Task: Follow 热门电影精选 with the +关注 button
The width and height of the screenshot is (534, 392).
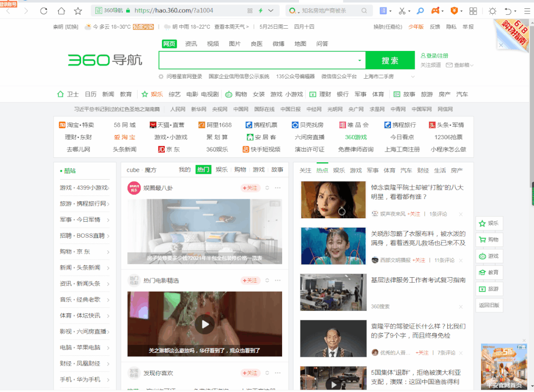Action: 250,280
